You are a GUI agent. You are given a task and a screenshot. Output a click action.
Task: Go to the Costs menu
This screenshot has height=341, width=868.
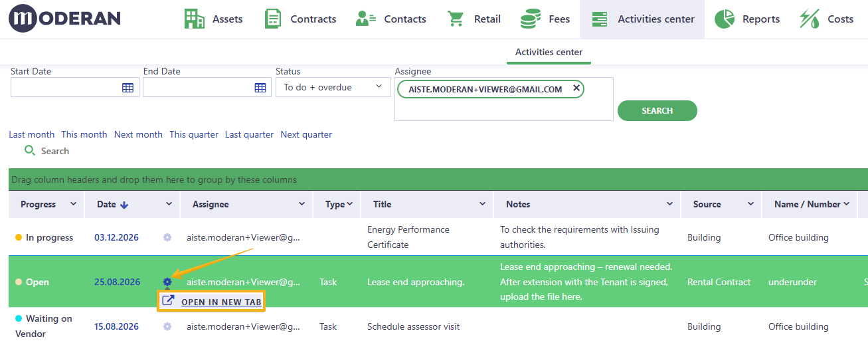(x=826, y=19)
